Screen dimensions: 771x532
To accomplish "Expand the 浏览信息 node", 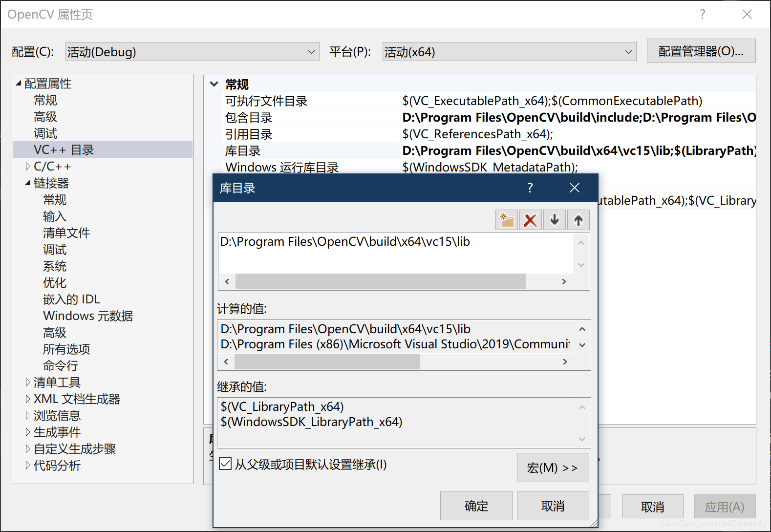I will pos(28,416).
